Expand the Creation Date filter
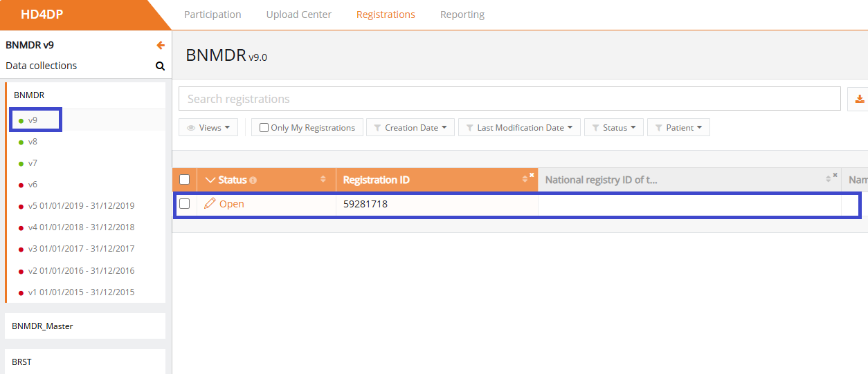This screenshot has width=868, height=374. coord(410,128)
